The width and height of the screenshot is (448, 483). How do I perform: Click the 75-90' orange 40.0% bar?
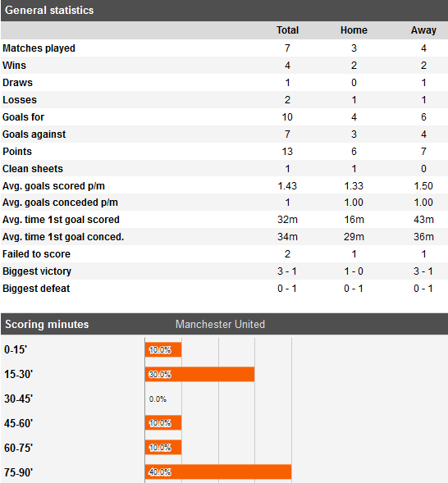pyautogui.click(x=218, y=472)
